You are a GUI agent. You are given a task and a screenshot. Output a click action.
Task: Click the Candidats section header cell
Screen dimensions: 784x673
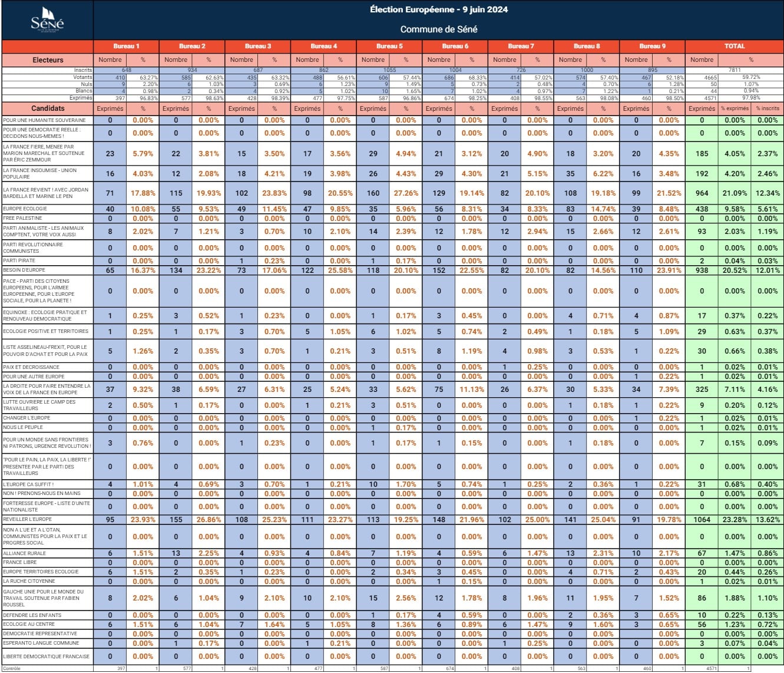pyautogui.click(x=48, y=108)
